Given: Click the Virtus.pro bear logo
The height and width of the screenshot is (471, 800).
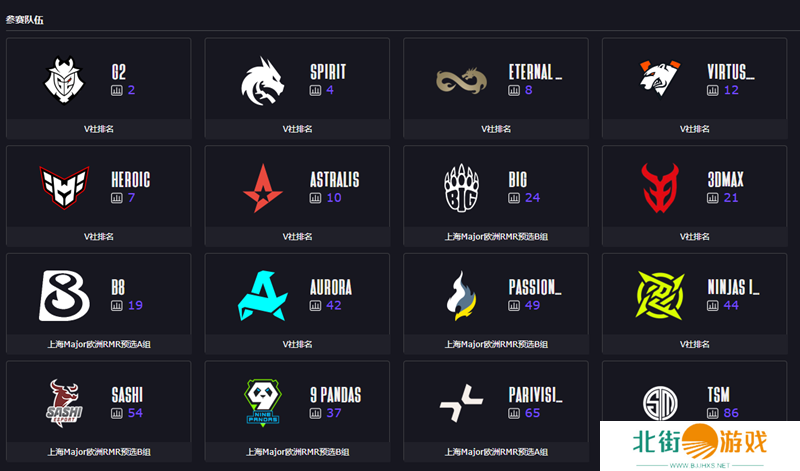Looking at the screenshot, I should coord(660,78).
